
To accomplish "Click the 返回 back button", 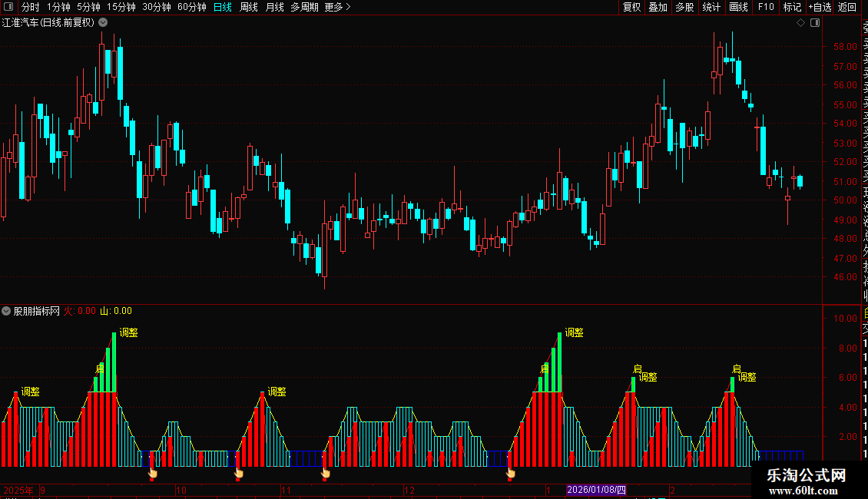I will pyautogui.click(x=847, y=7).
